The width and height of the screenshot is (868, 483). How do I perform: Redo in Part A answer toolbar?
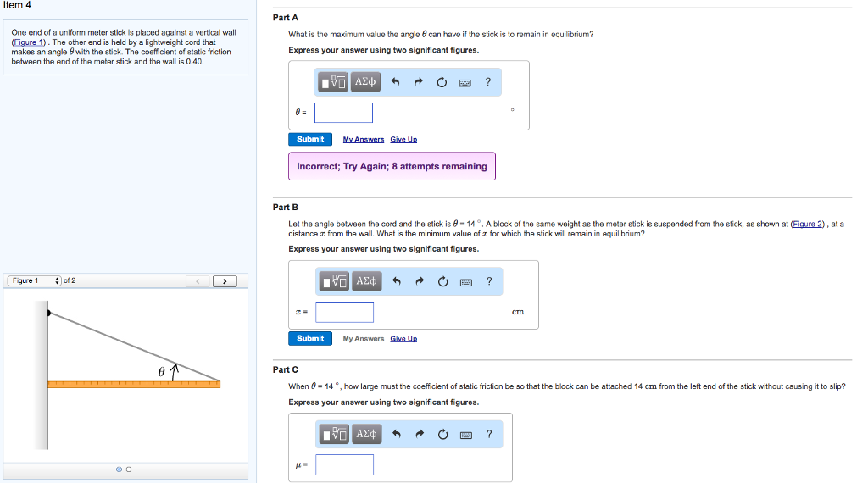(419, 82)
